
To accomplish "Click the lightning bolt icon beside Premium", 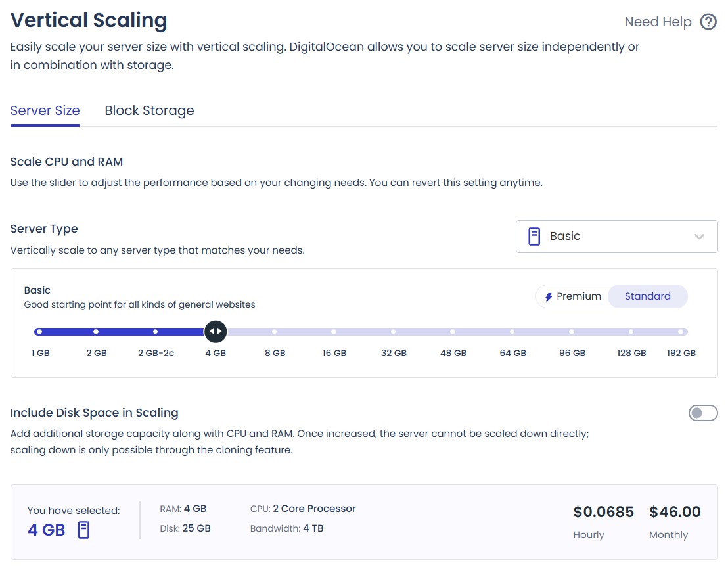I will (x=548, y=296).
